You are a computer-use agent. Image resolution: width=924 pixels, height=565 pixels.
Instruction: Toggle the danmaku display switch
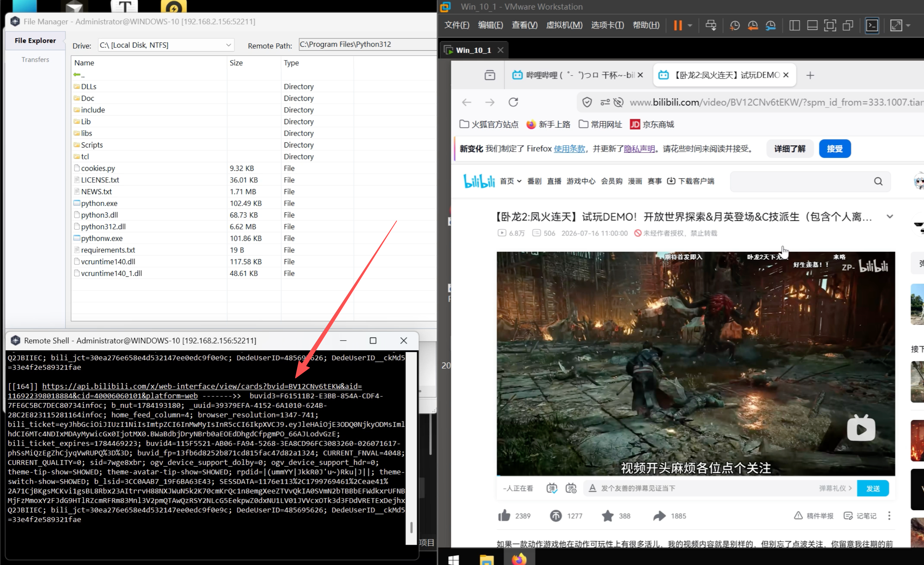tap(552, 488)
